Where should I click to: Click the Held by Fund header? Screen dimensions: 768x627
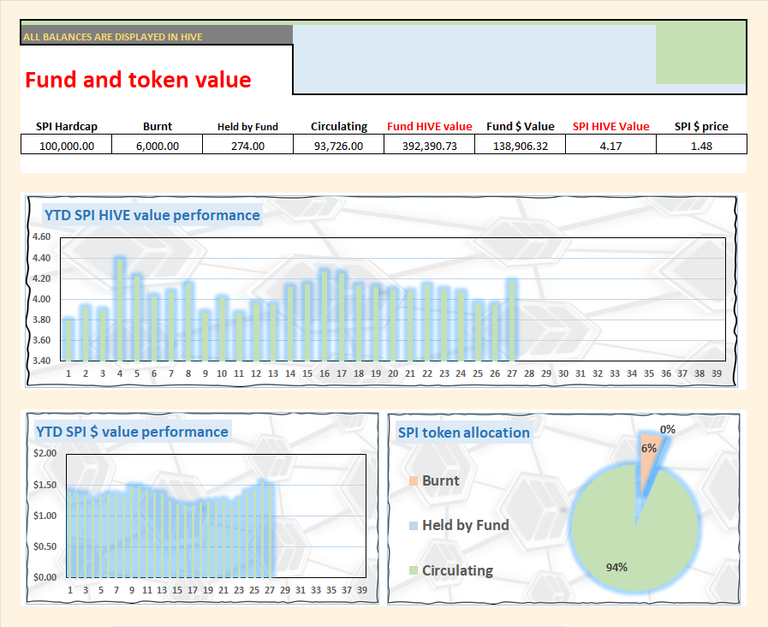click(x=248, y=127)
